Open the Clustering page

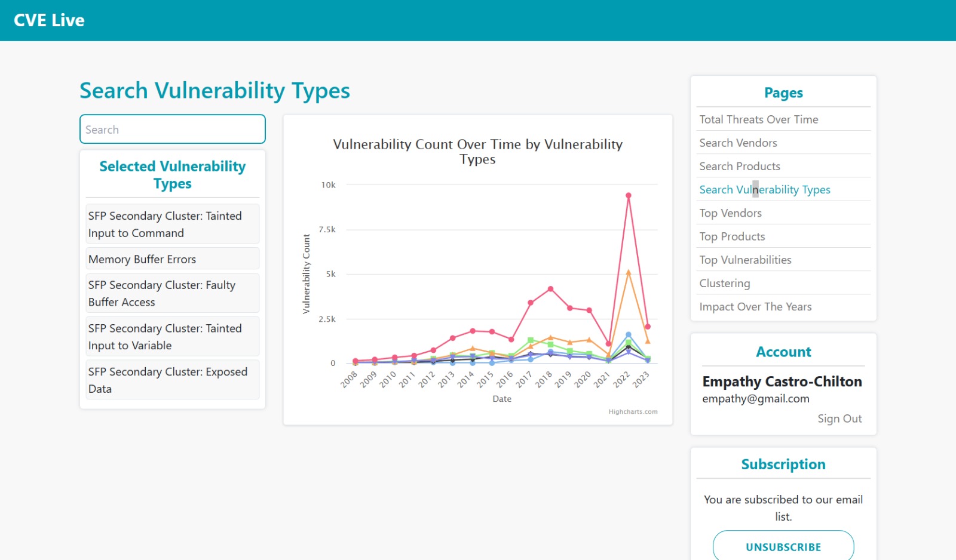click(724, 283)
